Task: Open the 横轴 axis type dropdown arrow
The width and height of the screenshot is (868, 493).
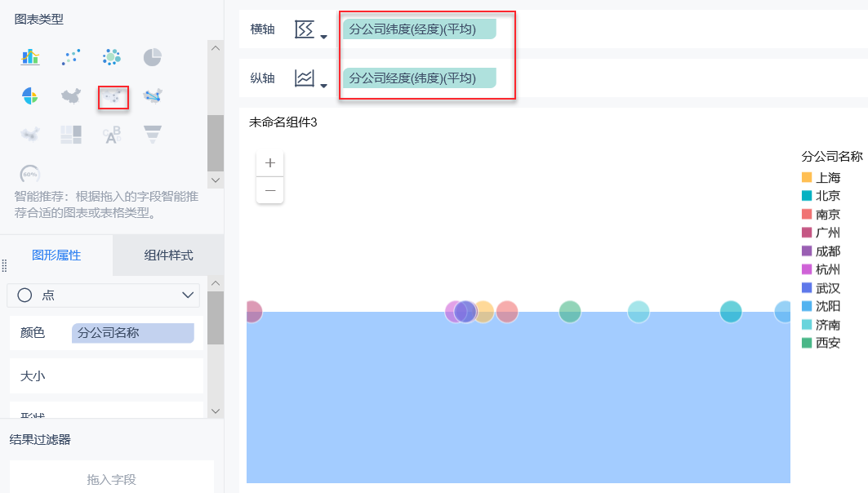Action: [323, 37]
